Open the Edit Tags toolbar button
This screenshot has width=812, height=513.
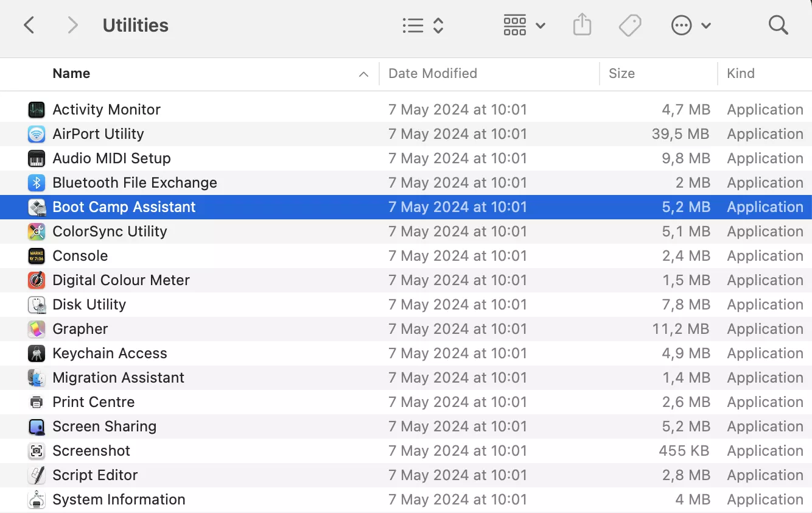[x=630, y=26]
